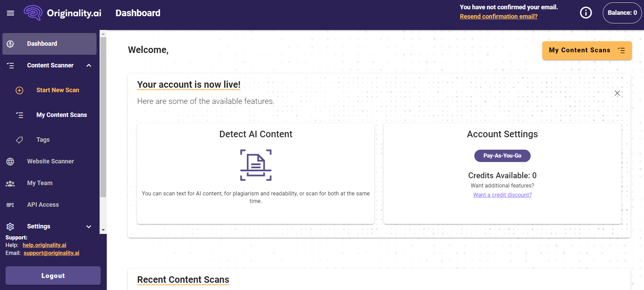Click the Content Scanner list icon
644x290 pixels.
pos(10,65)
